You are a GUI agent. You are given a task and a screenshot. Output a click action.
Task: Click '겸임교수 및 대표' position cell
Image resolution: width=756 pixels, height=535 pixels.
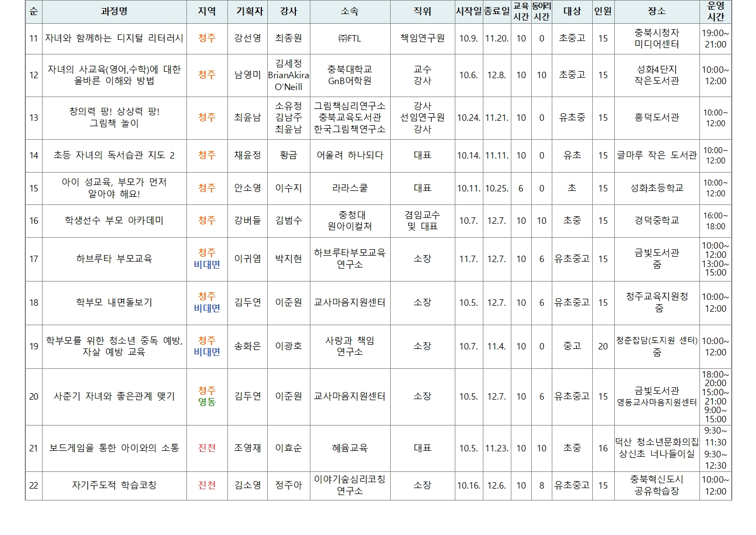422,221
